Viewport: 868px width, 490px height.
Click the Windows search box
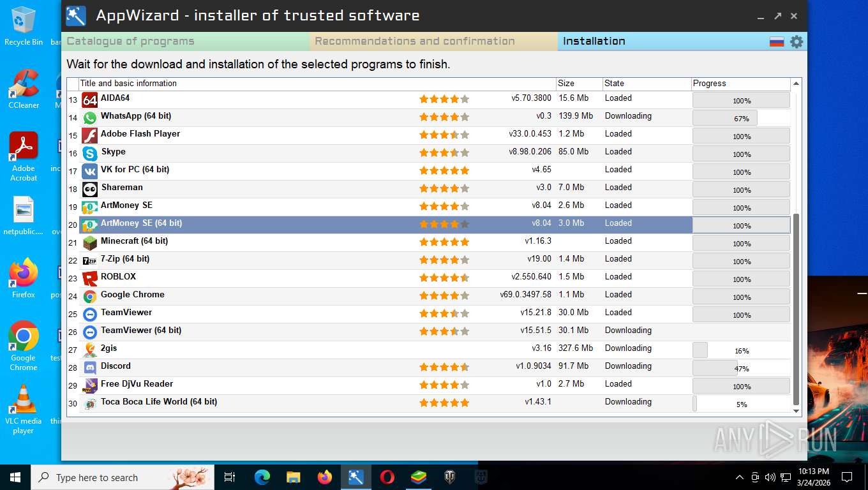coord(122,477)
